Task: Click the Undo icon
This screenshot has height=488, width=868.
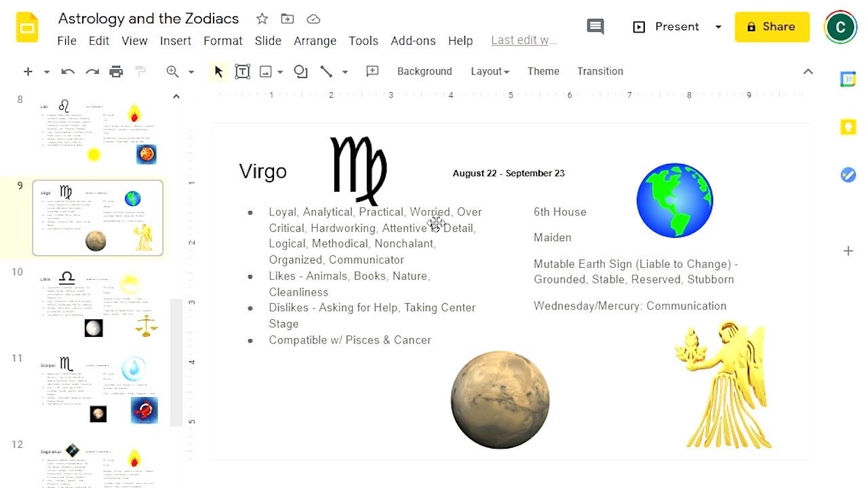Action: pos(68,71)
